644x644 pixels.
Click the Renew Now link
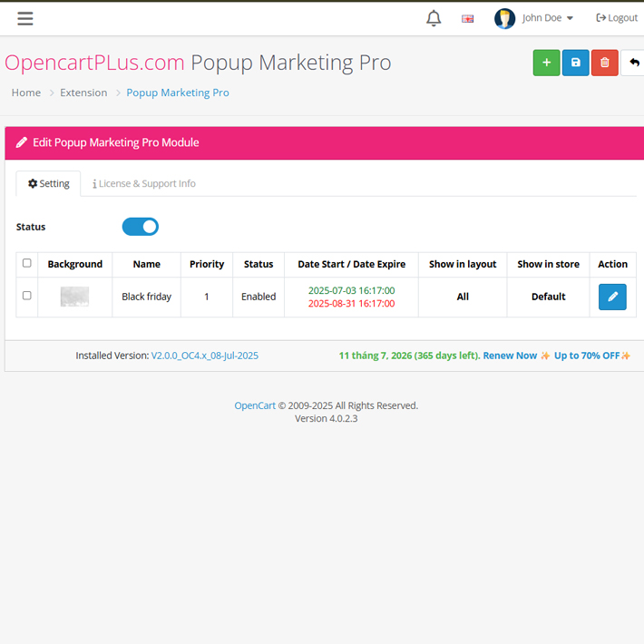point(510,356)
